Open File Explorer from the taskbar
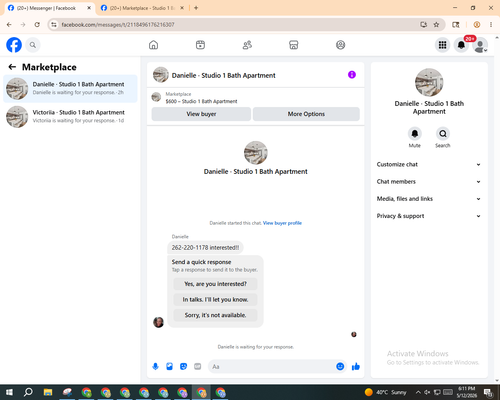The width and height of the screenshot is (500, 400). [48, 392]
